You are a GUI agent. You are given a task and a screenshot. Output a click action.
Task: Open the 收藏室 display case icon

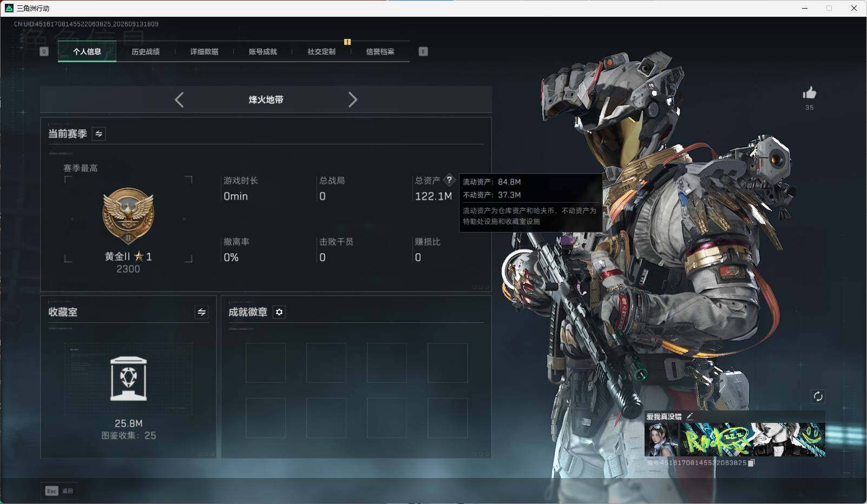click(128, 379)
